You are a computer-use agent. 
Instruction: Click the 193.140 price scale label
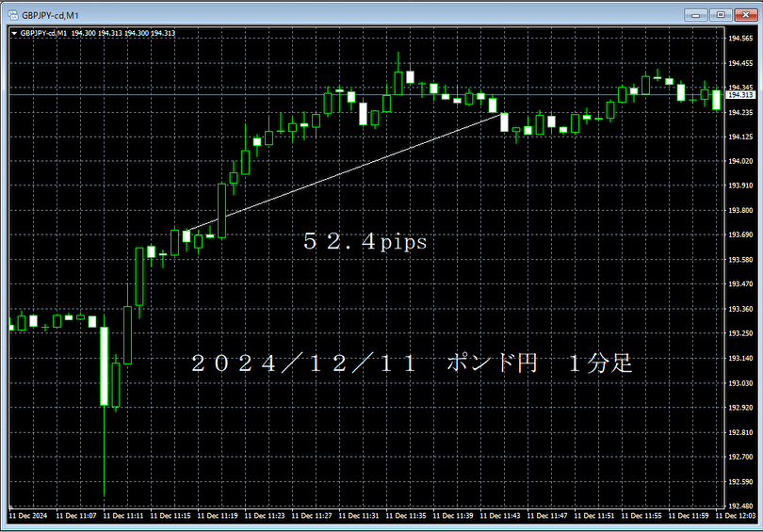(740, 359)
